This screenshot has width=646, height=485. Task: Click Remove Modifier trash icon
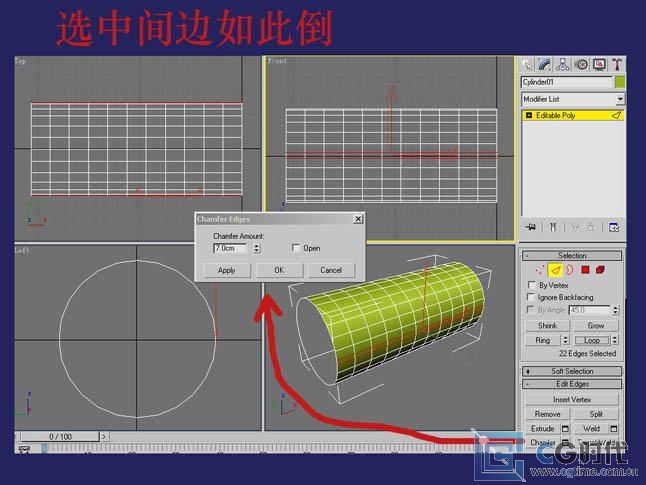point(591,227)
